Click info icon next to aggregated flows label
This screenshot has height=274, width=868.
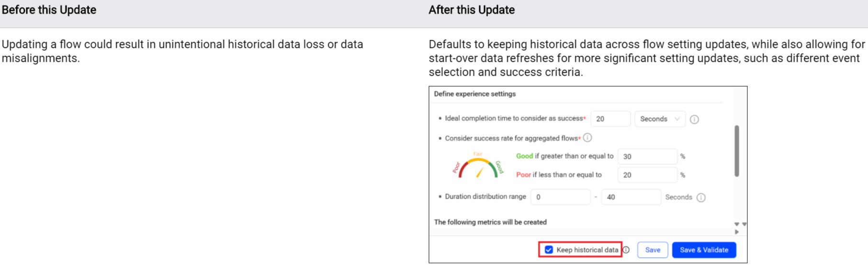[x=587, y=138]
